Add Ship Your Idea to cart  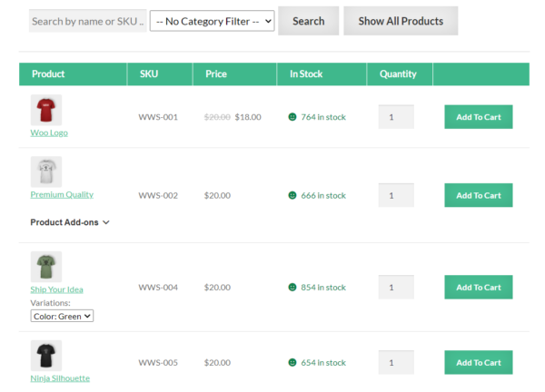click(479, 287)
